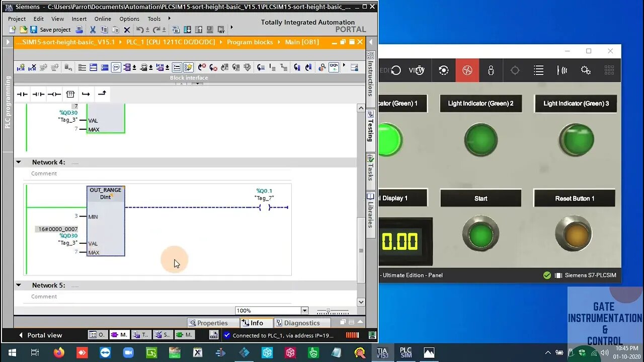Expand the inspector window up arrow
Image resolution: width=644 pixels, height=362 pixels.
[360, 322]
